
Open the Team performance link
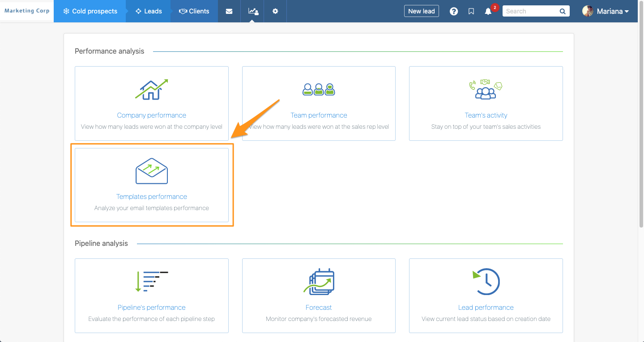319,115
